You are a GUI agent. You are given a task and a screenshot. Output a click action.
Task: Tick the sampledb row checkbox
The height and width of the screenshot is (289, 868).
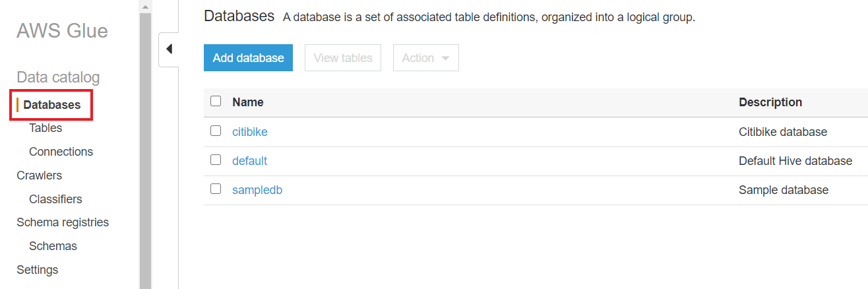click(x=216, y=189)
